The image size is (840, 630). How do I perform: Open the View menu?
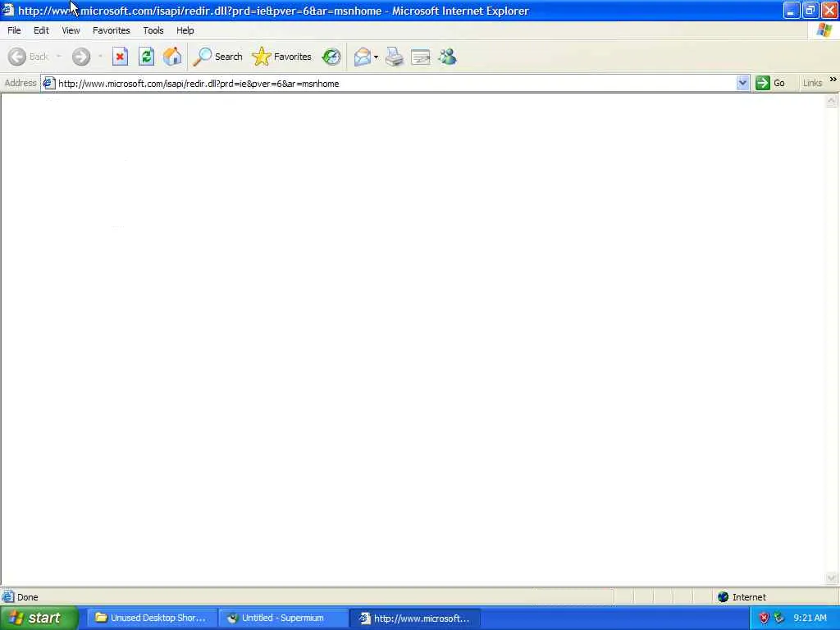pos(71,30)
